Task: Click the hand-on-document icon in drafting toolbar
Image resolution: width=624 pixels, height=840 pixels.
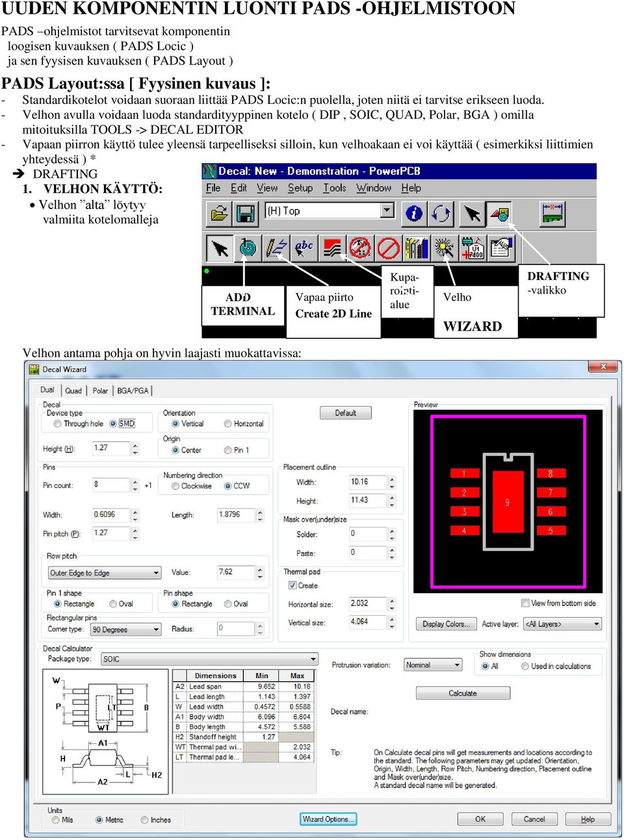Action: click(501, 248)
